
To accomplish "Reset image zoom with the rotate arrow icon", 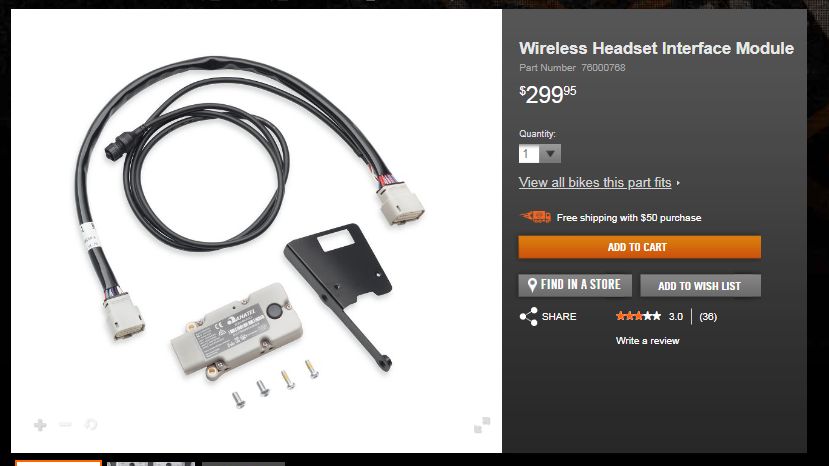I will 91,425.
